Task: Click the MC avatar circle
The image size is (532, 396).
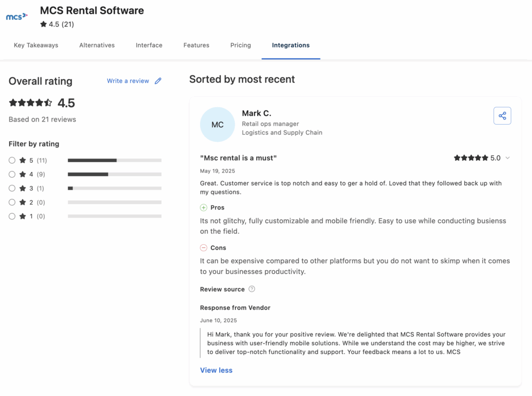Action: (218, 125)
